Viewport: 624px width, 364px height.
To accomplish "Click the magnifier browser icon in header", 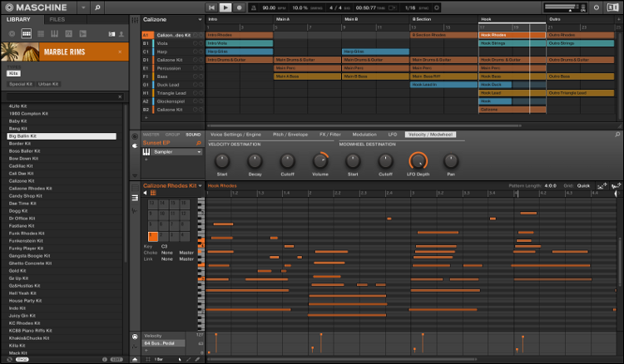I will [97, 7].
